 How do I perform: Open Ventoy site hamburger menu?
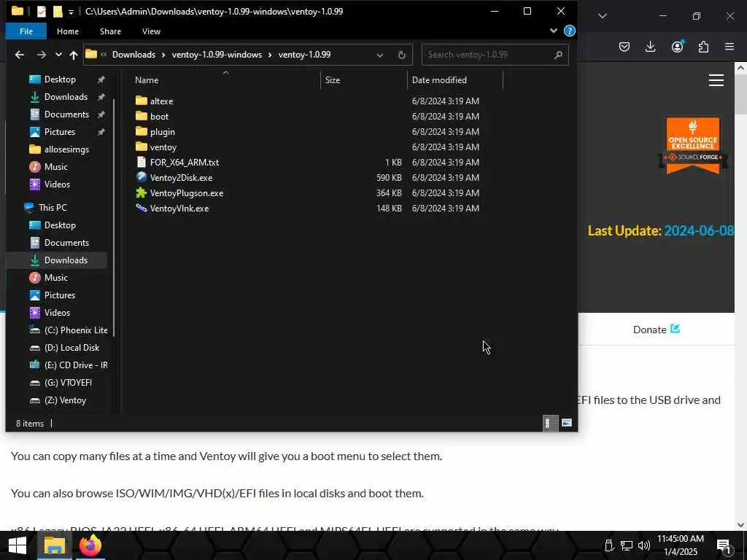click(x=716, y=80)
